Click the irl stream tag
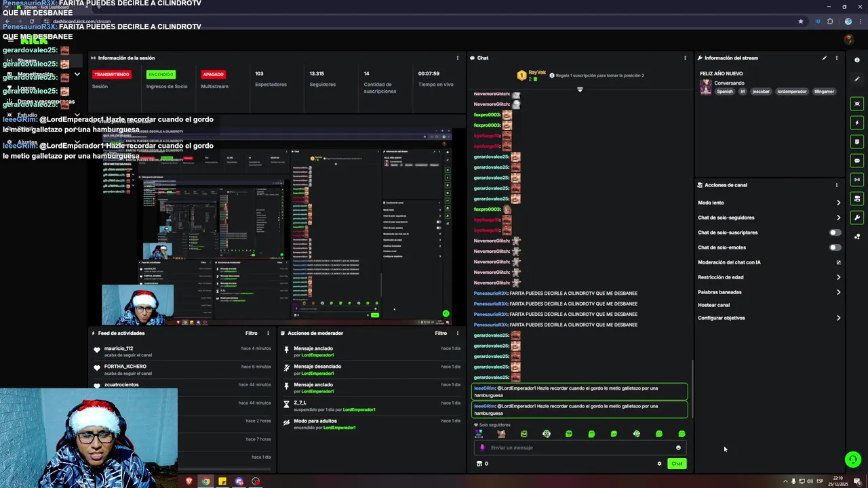868x488 pixels. tap(743, 91)
